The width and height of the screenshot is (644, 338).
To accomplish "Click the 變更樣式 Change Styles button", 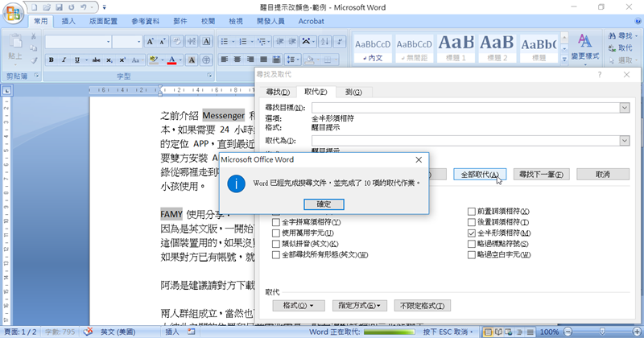I will (x=585, y=48).
